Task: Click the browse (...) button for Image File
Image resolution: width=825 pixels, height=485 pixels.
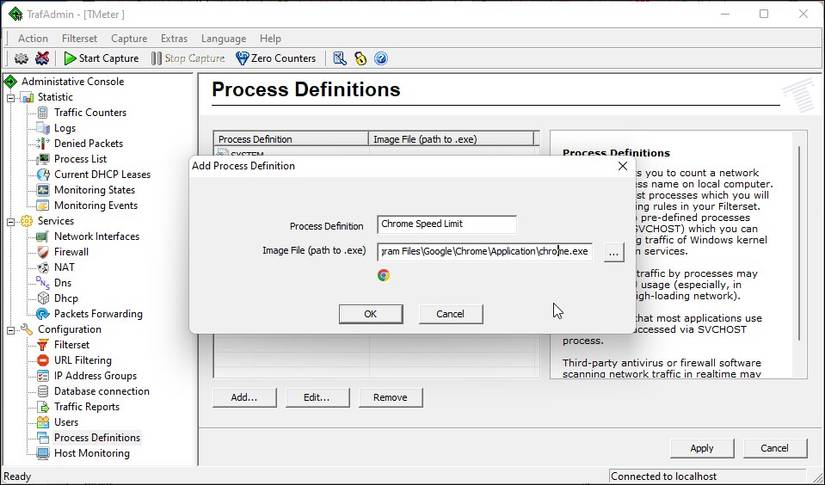Action: [613, 252]
